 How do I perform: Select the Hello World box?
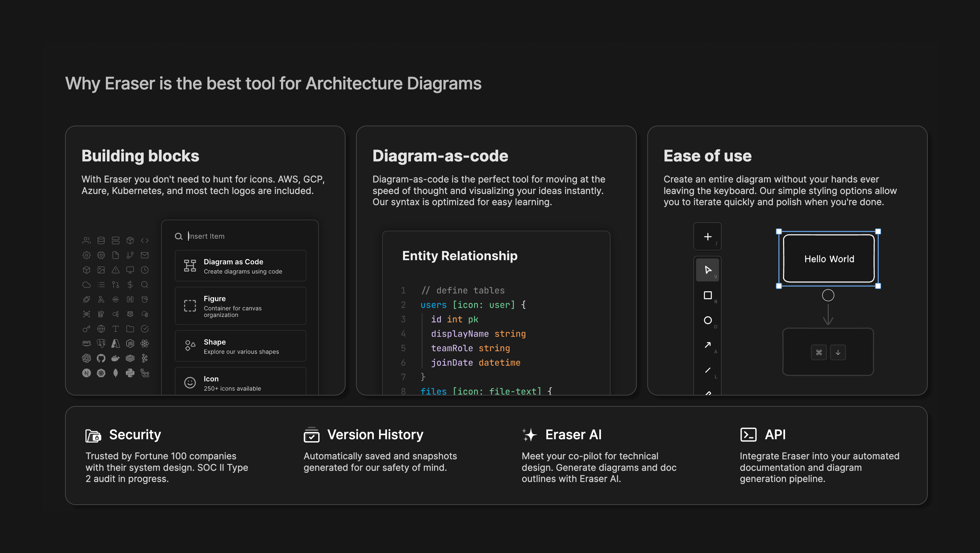pyautogui.click(x=828, y=258)
